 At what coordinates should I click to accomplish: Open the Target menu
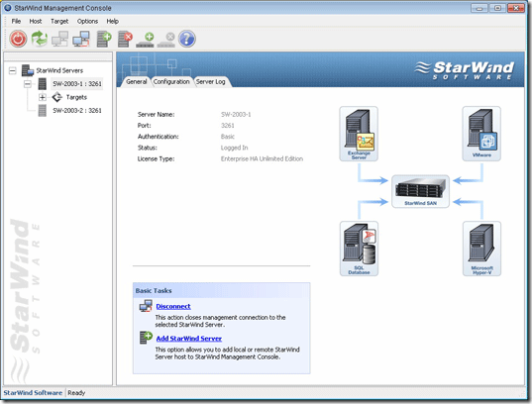pos(59,21)
